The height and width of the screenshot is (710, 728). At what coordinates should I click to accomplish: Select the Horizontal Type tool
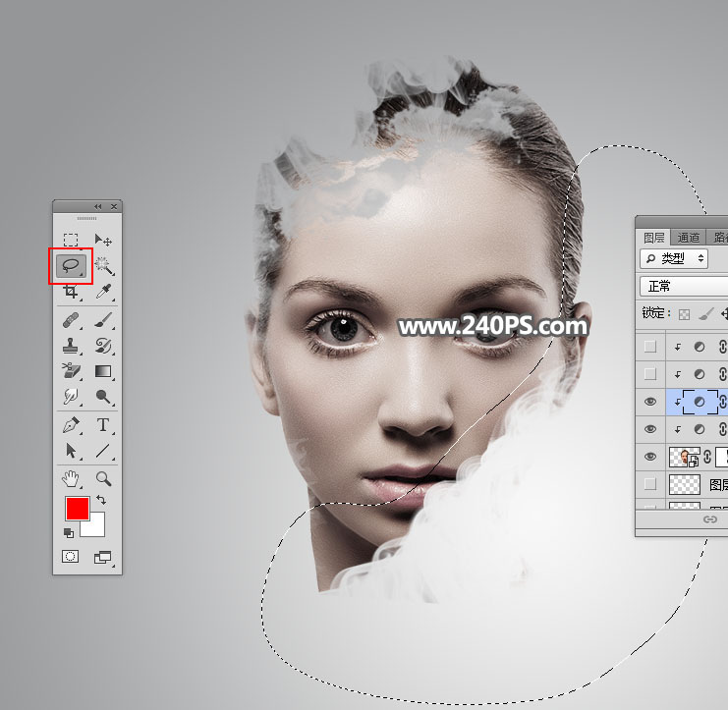(103, 425)
